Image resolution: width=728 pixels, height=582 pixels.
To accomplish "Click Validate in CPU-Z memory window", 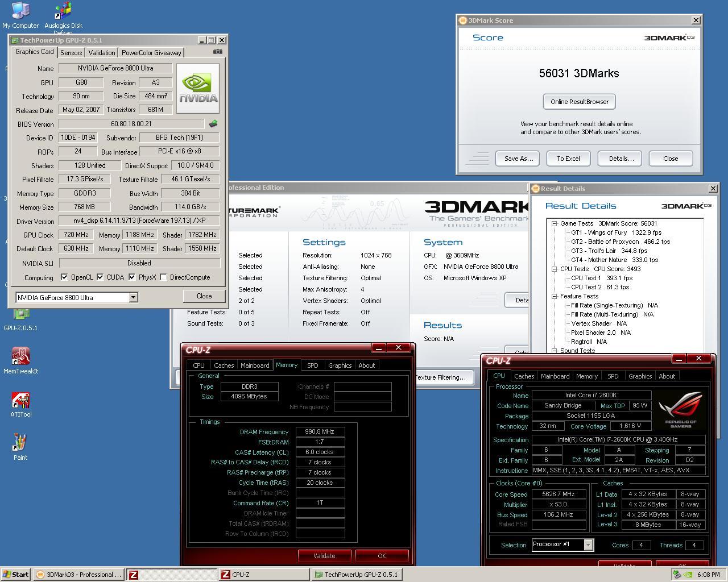I will pyautogui.click(x=324, y=556).
